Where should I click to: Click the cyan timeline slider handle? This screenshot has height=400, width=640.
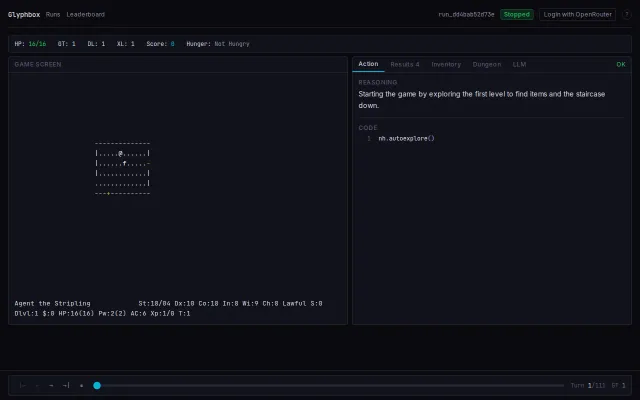coord(97,385)
